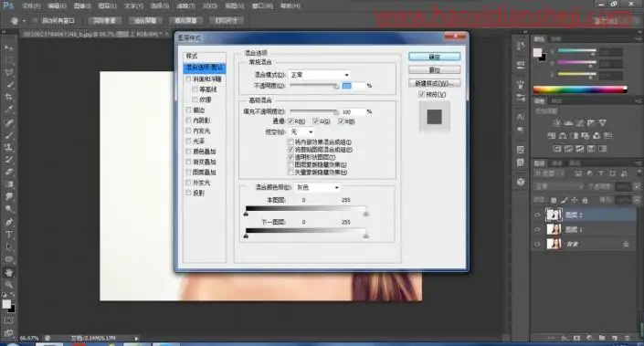This screenshot has height=346, width=644.
Task: Toggle visibility of layer 图层 2
Action: point(537,215)
